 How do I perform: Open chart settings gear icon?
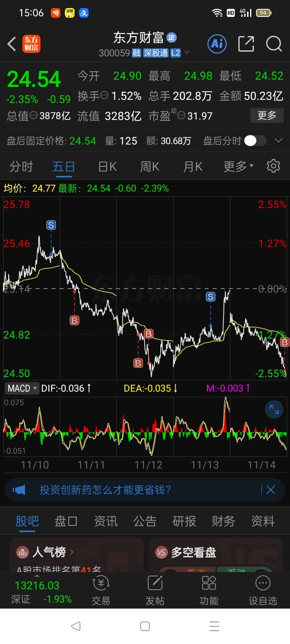coord(273,166)
